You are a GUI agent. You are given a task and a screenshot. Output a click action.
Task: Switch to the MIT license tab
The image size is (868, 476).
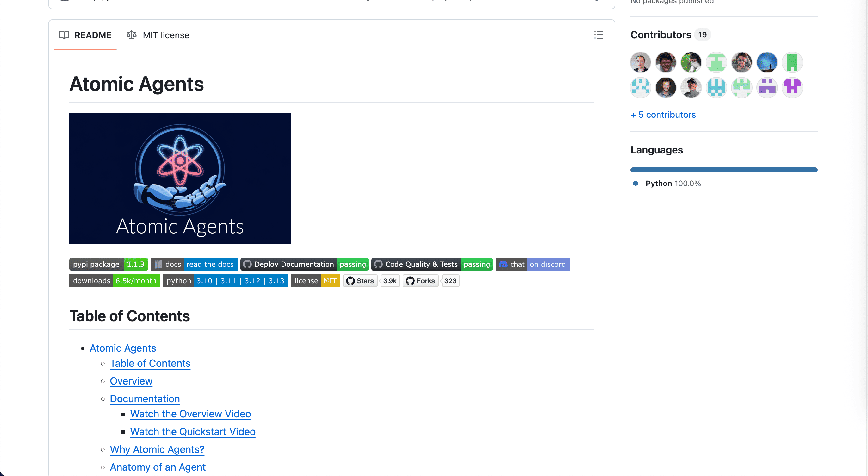[x=158, y=35]
